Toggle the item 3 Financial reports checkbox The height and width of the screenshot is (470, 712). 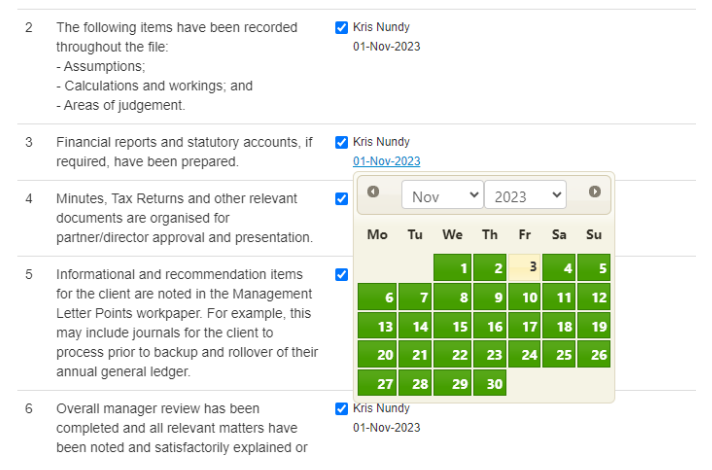pyautogui.click(x=342, y=142)
